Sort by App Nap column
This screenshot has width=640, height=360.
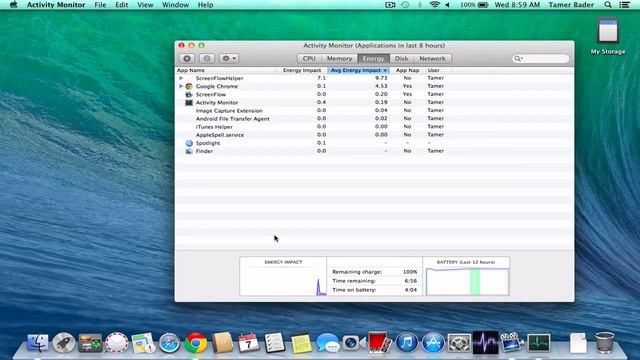point(407,70)
